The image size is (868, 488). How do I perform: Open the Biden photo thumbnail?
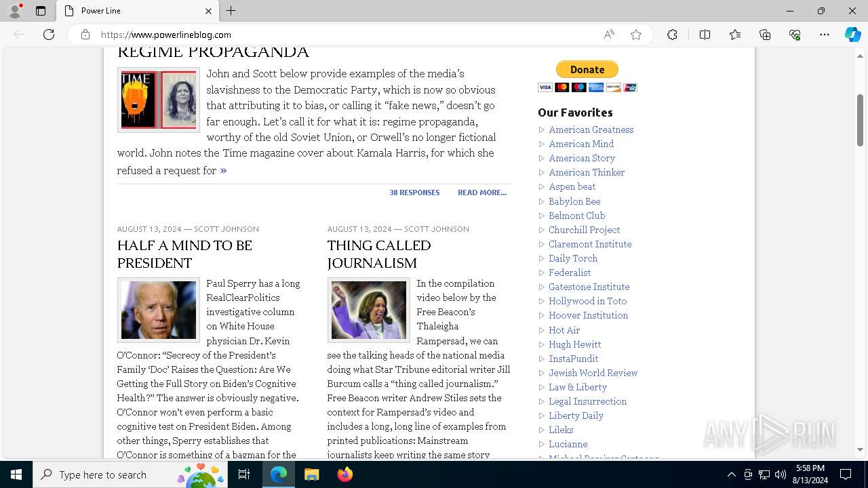159,310
